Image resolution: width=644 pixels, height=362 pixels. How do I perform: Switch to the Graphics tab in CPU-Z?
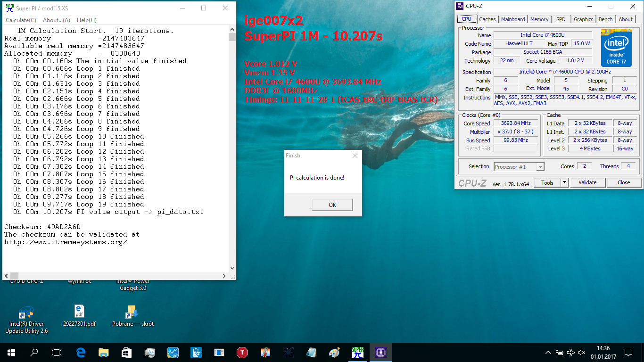pyautogui.click(x=583, y=19)
